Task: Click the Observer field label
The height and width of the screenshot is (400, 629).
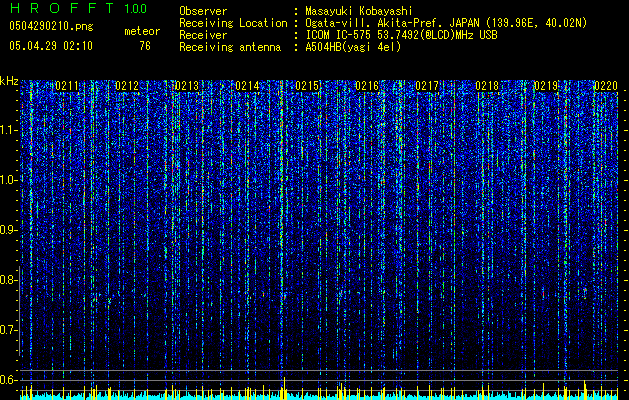Action: point(203,11)
